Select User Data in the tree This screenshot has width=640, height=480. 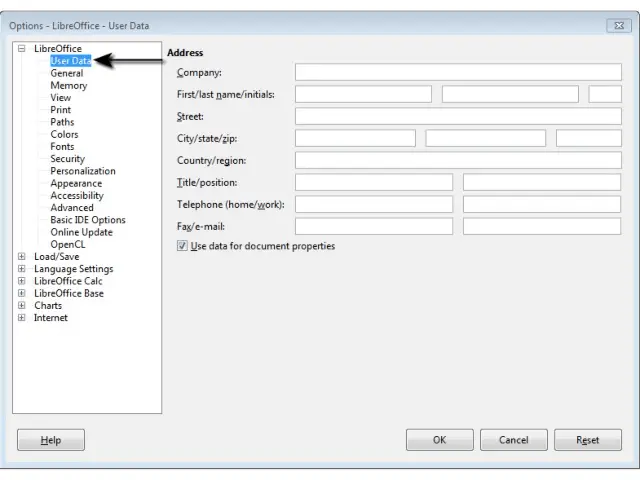click(x=71, y=61)
